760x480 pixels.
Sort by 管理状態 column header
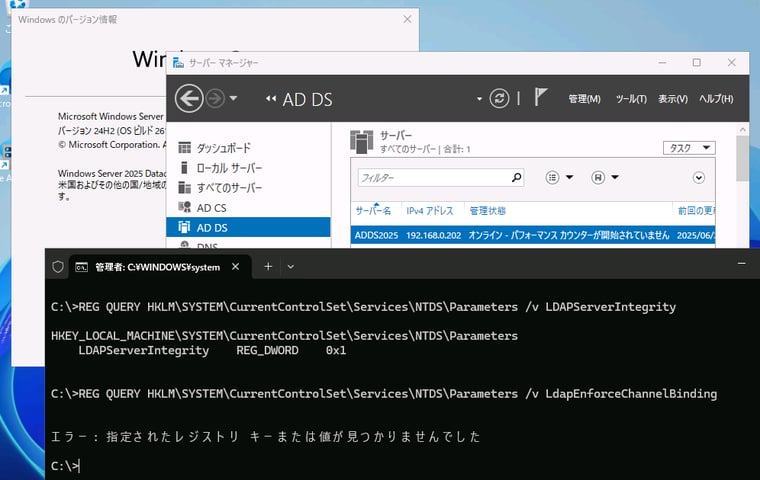(487, 210)
